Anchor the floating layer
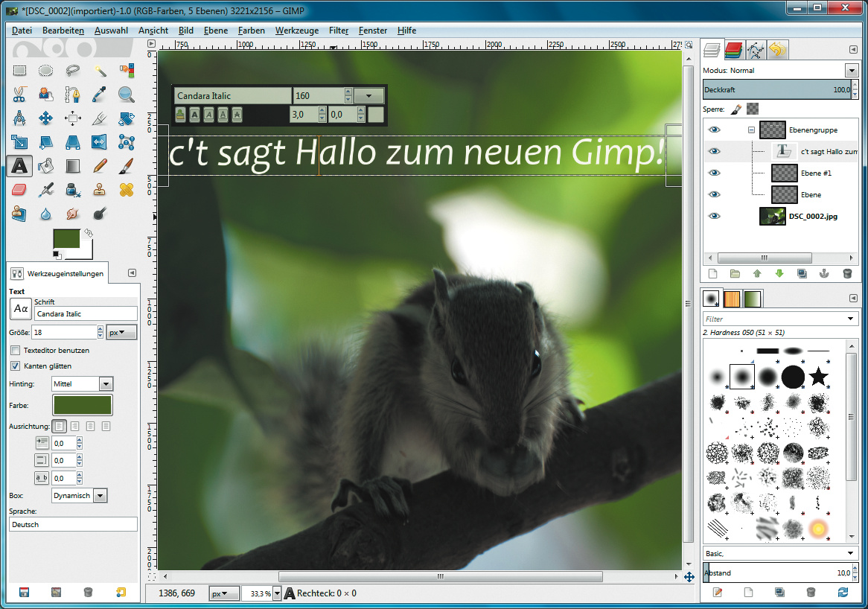 point(824,273)
